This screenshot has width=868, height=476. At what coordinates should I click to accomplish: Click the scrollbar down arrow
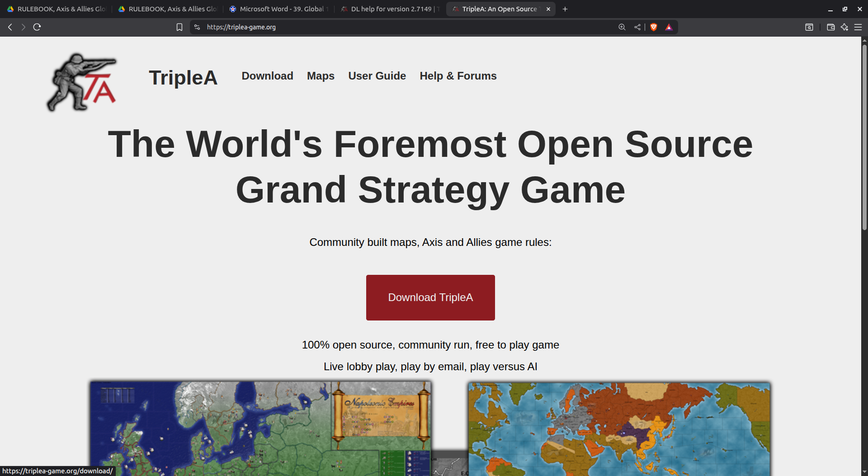click(x=864, y=472)
